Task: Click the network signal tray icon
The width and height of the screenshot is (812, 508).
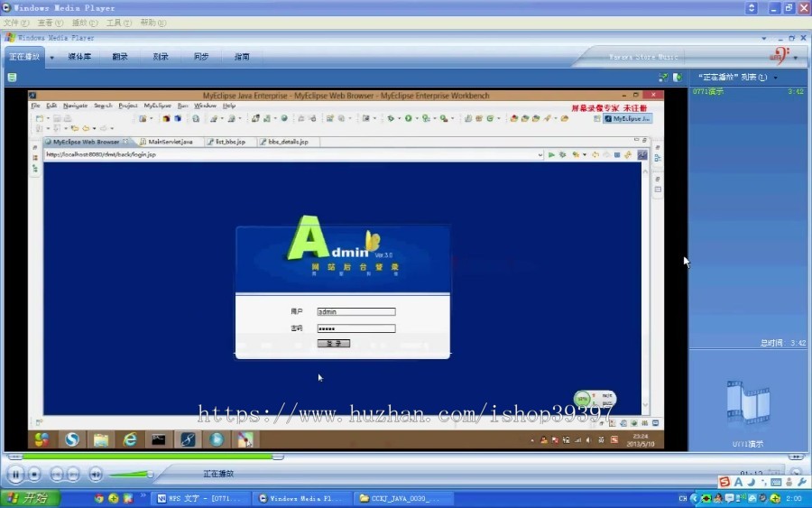Action: pos(741,498)
